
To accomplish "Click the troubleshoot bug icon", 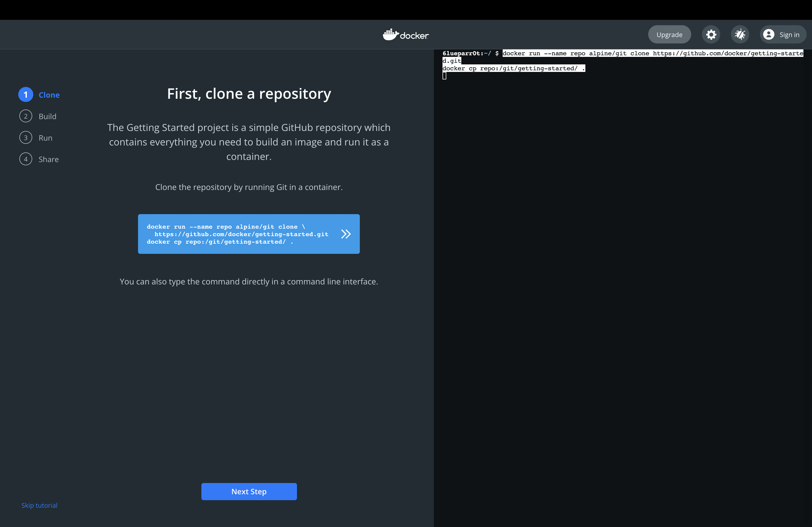I will pos(740,34).
